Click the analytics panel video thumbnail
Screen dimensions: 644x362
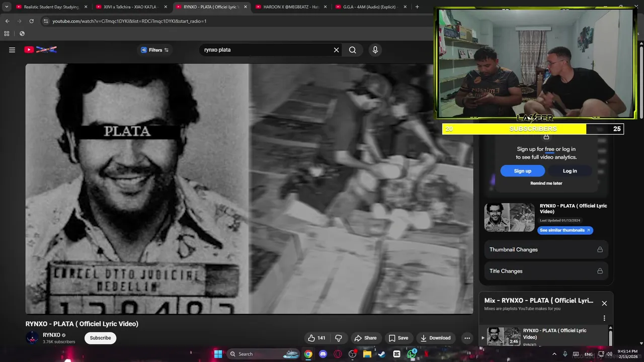(509, 217)
